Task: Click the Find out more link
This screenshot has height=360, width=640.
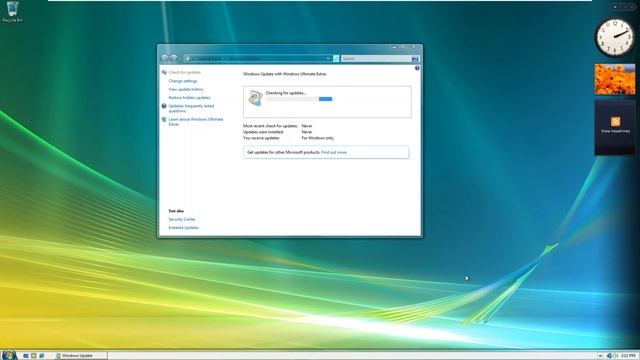Action: (x=334, y=152)
